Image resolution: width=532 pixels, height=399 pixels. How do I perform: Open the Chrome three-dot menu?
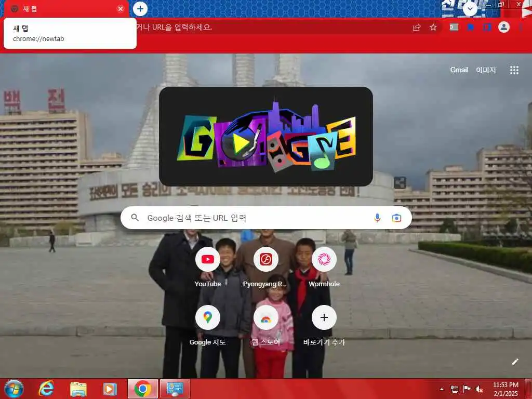[521, 27]
